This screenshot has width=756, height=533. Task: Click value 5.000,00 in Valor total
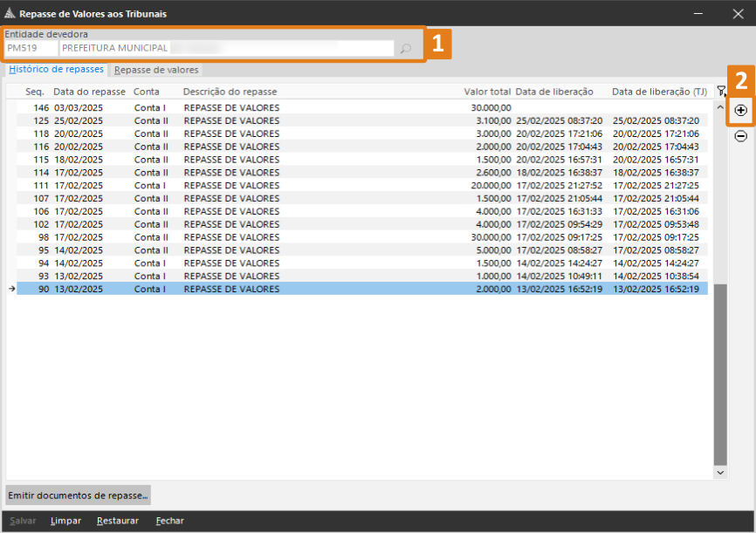pyautogui.click(x=493, y=250)
